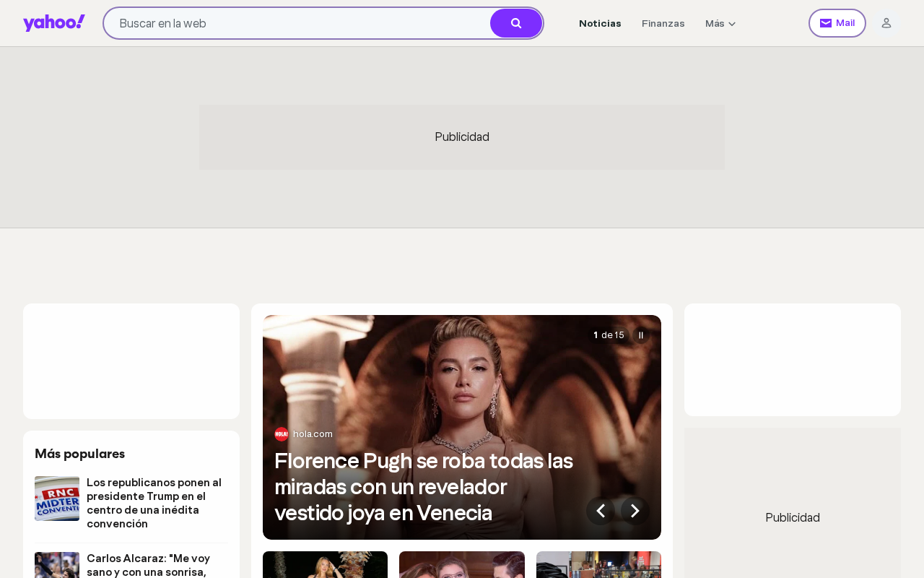Image resolution: width=924 pixels, height=578 pixels.
Task: Open the first thumbnail below the carousel
Action: [x=325, y=565]
